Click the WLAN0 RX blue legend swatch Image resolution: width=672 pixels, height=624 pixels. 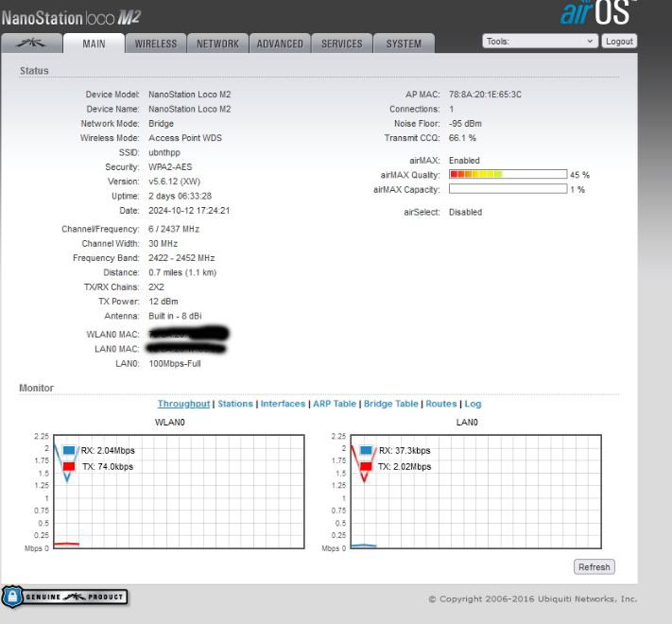[69, 451]
